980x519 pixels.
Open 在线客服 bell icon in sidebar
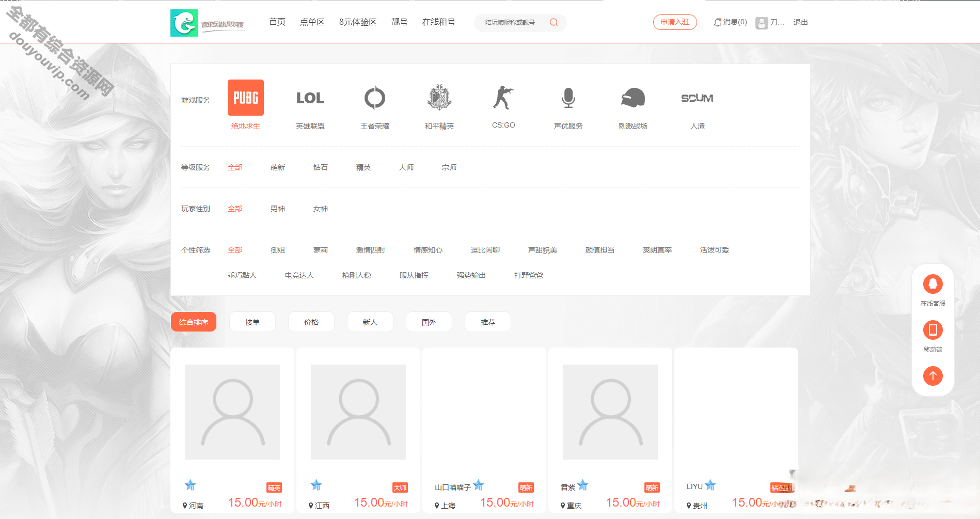933,284
